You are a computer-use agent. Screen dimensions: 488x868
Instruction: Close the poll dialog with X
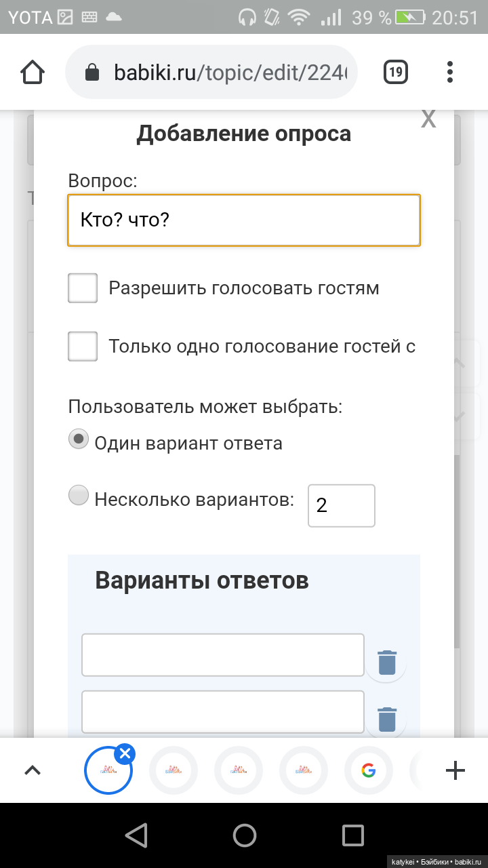pos(428,119)
